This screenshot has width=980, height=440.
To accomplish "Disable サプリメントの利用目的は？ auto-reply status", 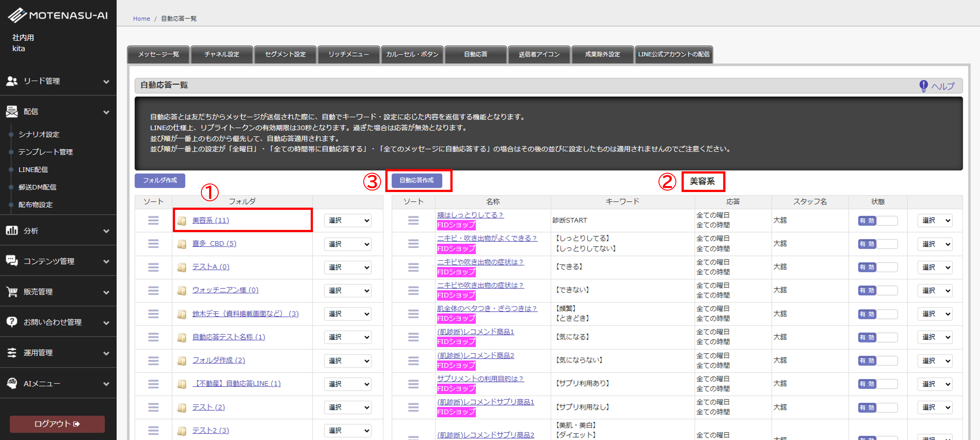I will (877, 384).
